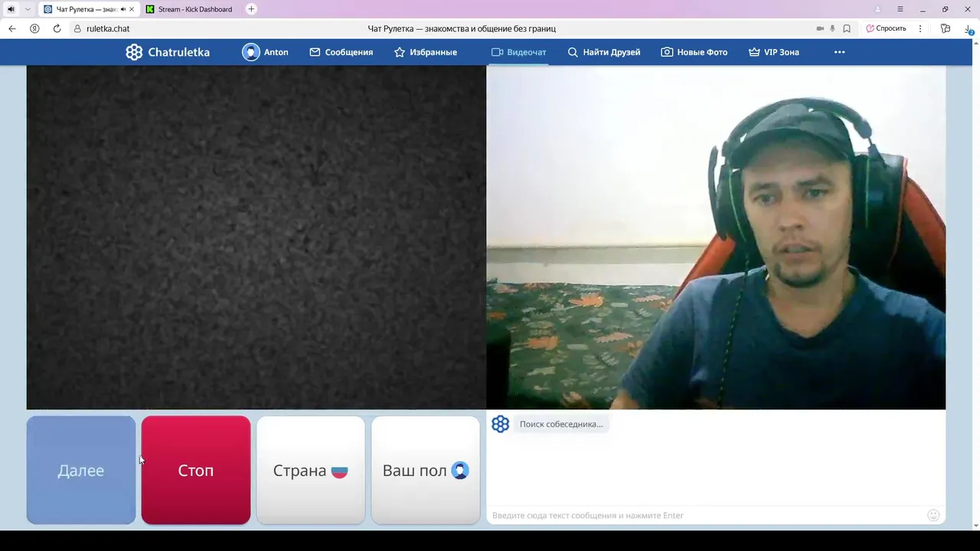The height and width of the screenshot is (551, 980).
Task: Open browser profile account icon in title bar
Action: [x=877, y=9]
